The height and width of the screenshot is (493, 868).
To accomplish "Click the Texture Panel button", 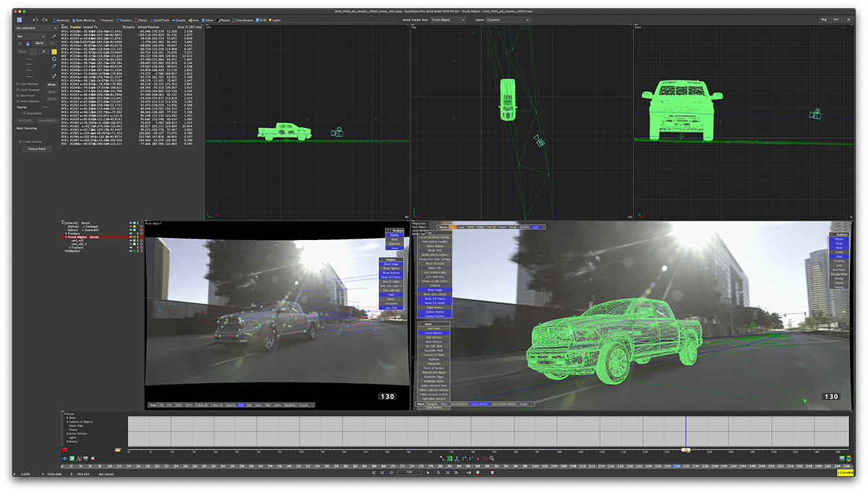I will click(37, 149).
